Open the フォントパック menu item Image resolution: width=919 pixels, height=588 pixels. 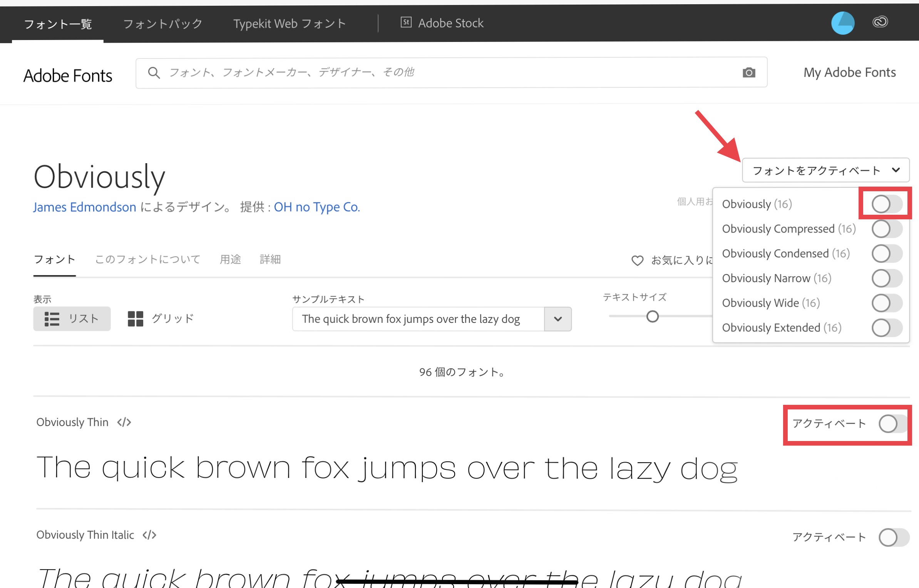(162, 24)
